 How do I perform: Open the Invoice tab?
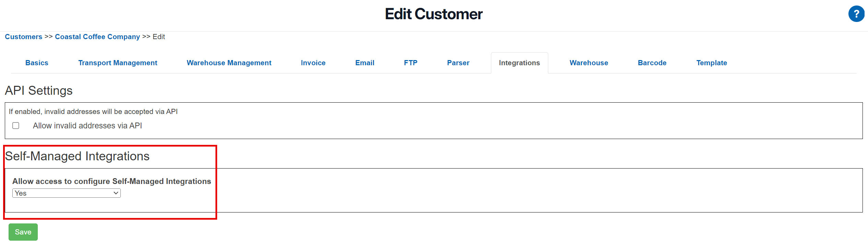pos(313,62)
